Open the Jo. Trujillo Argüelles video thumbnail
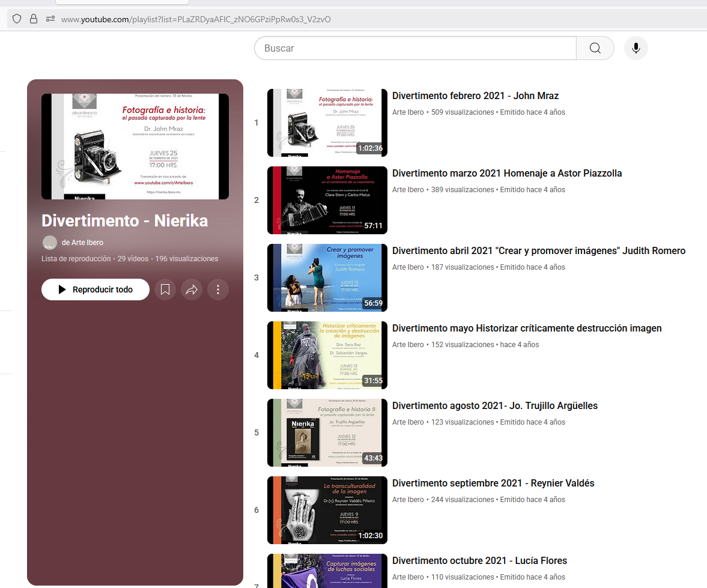 (327, 432)
